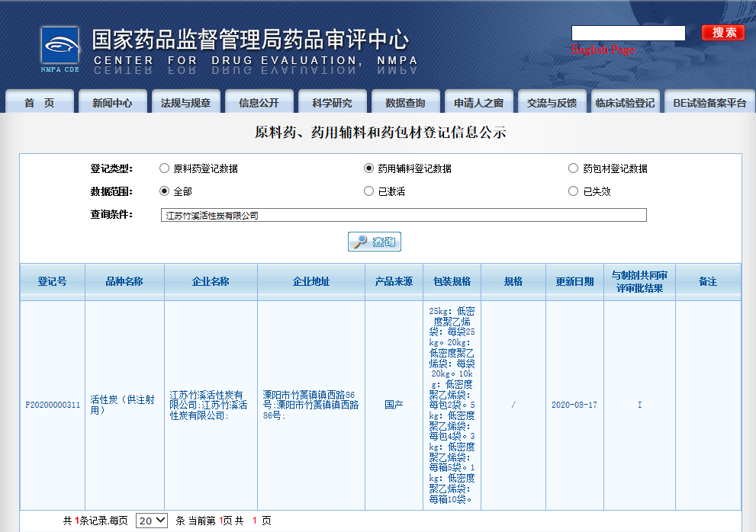This screenshot has width=756, height=532.
Task: Click the 查询条件 text input field
Action: (x=404, y=215)
